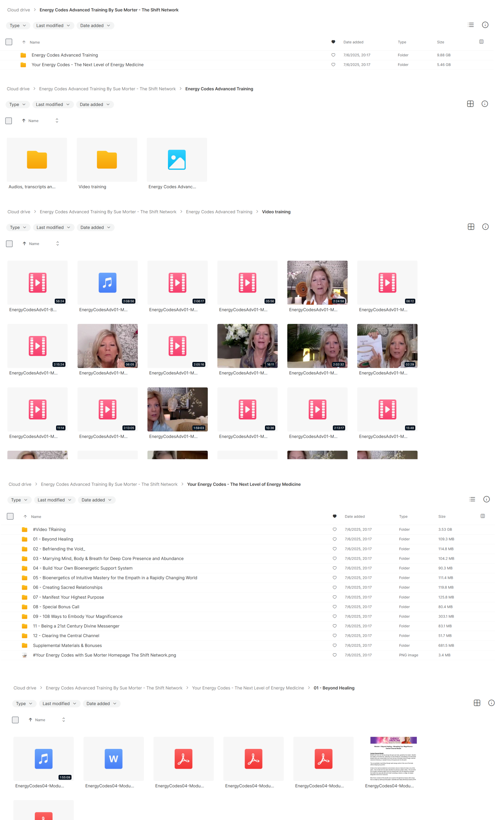This screenshot has height=820, width=504.
Task: Show info panel for the Video training page
Action: click(x=485, y=227)
